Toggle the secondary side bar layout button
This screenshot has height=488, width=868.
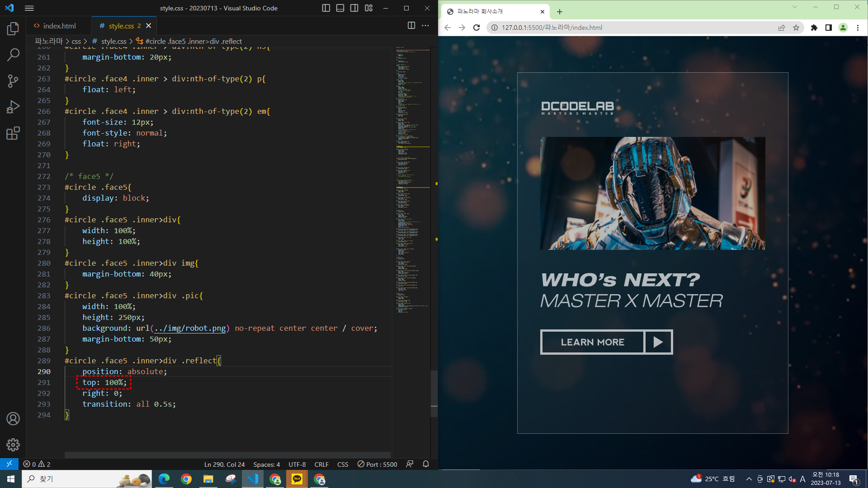click(x=354, y=8)
